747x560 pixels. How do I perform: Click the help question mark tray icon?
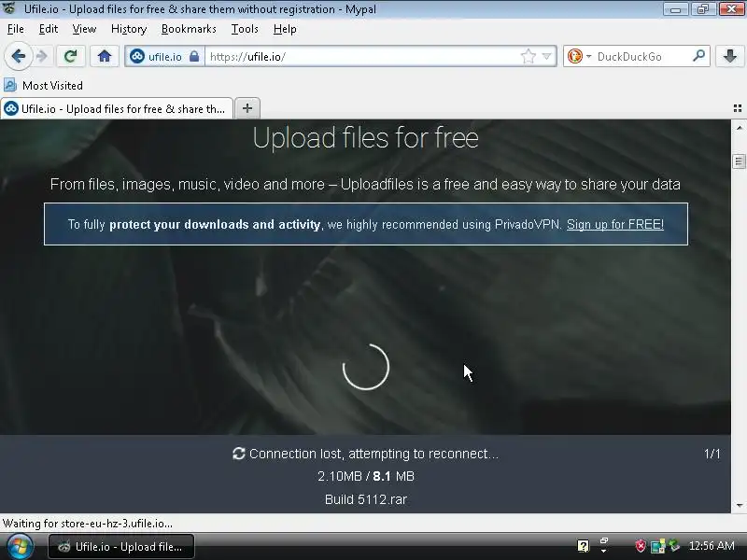[583, 546]
